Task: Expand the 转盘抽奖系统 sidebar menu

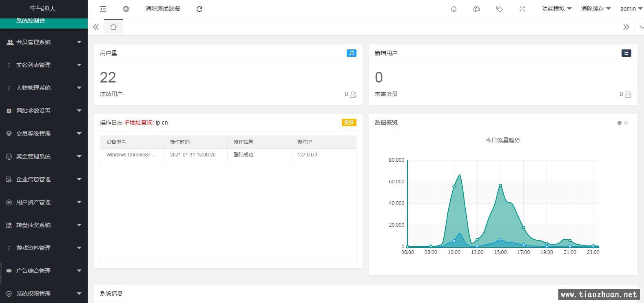Action: [x=44, y=225]
